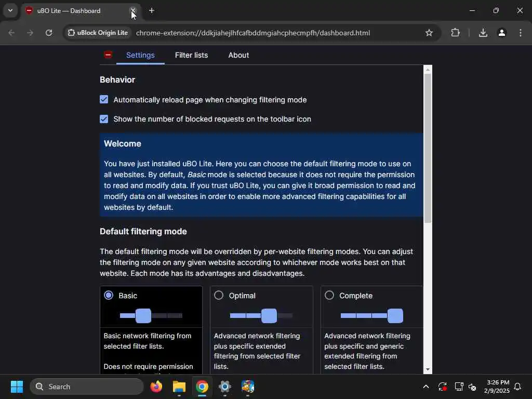This screenshot has width=532, height=399.
Task: Go forward in browser history
Action: click(x=30, y=33)
